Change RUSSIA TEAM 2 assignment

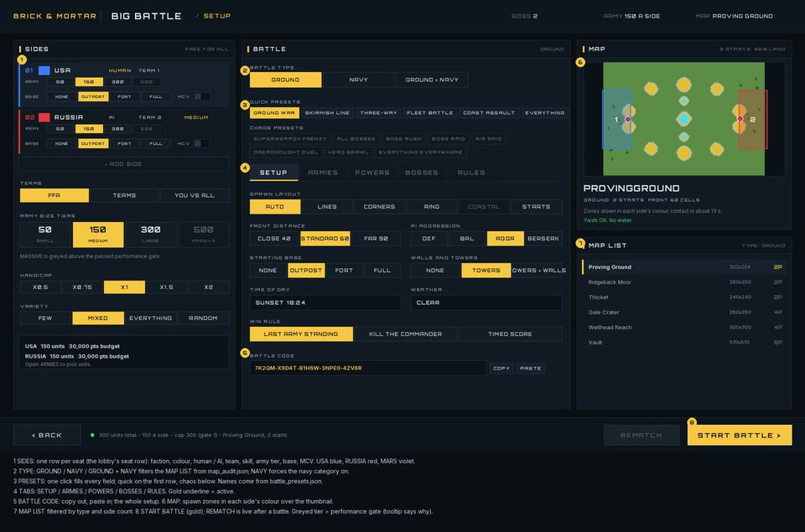click(x=150, y=117)
